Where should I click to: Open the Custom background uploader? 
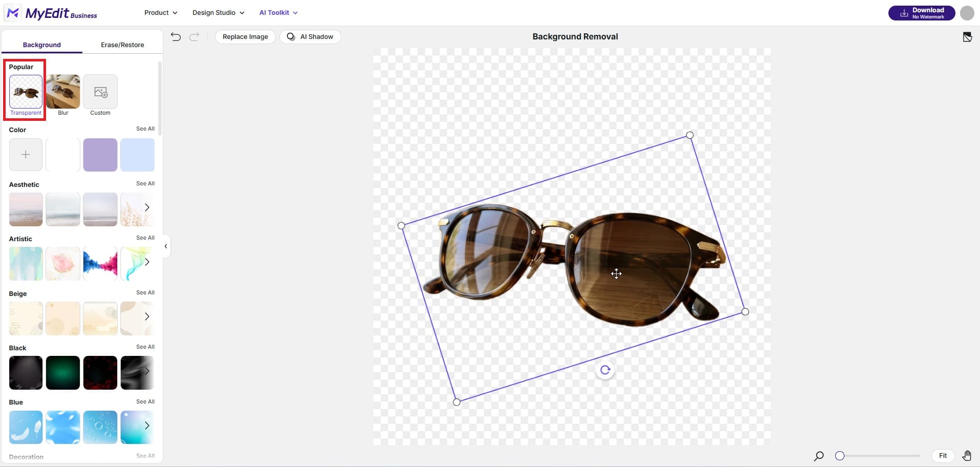[x=100, y=92]
